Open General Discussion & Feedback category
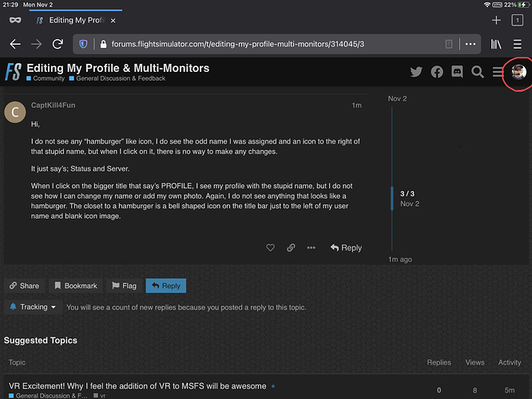Viewport: 532px width, 399px height. [x=117, y=78]
